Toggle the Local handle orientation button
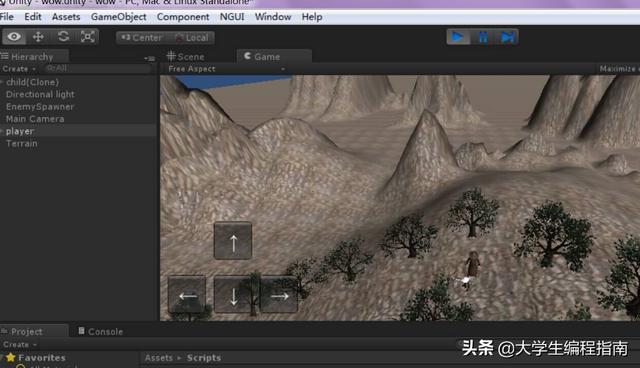Image resolution: width=640 pixels, height=368 pixels. click(x=191, y=38)
